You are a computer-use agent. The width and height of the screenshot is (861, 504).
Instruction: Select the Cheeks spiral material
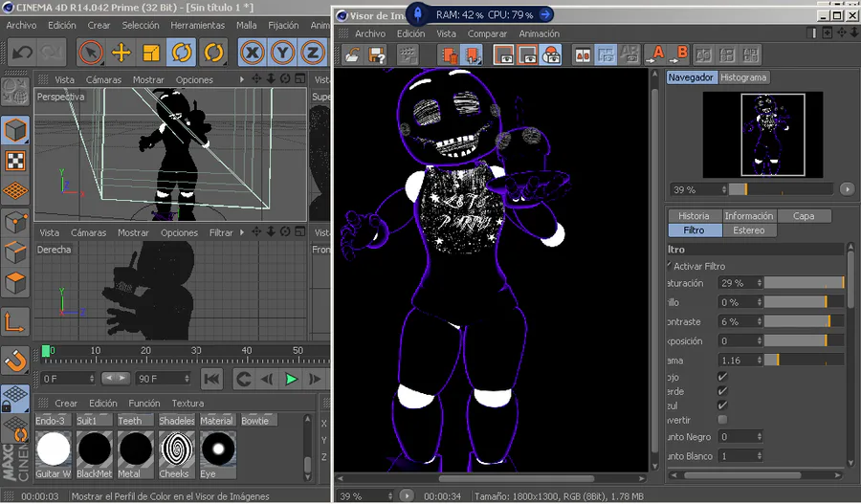point(177,453)
